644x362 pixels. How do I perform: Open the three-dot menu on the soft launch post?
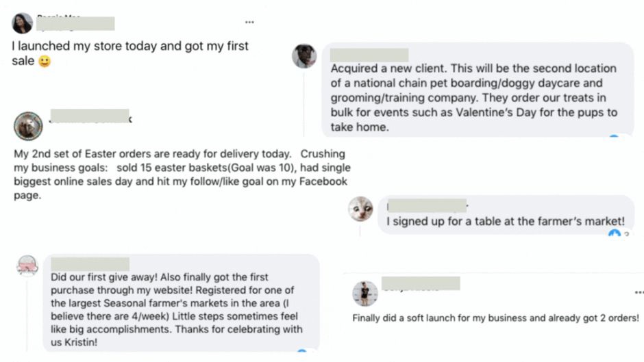(639, 292)
